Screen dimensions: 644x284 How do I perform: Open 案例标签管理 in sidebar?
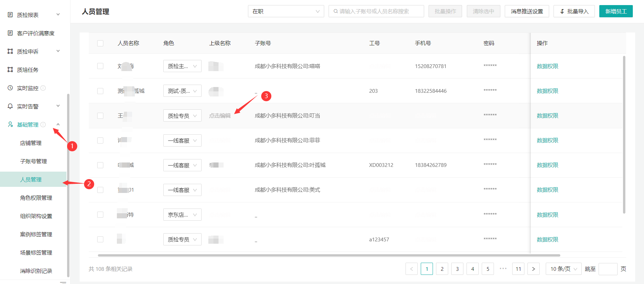click(x=36, y=235)
